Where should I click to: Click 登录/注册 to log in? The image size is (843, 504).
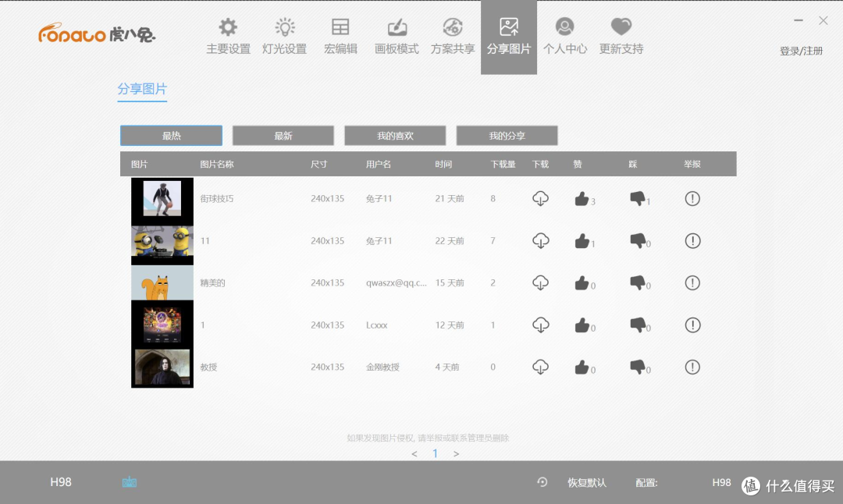point(801,51)
